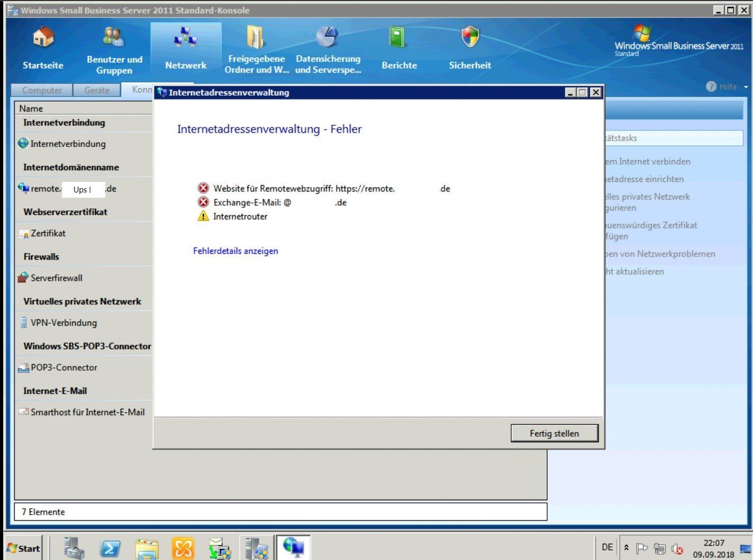Image resolution: width=753 pixels, height=560 pixels.
Task: Open Exchange Management Console taskbar icon
Action: coord(183,548)
